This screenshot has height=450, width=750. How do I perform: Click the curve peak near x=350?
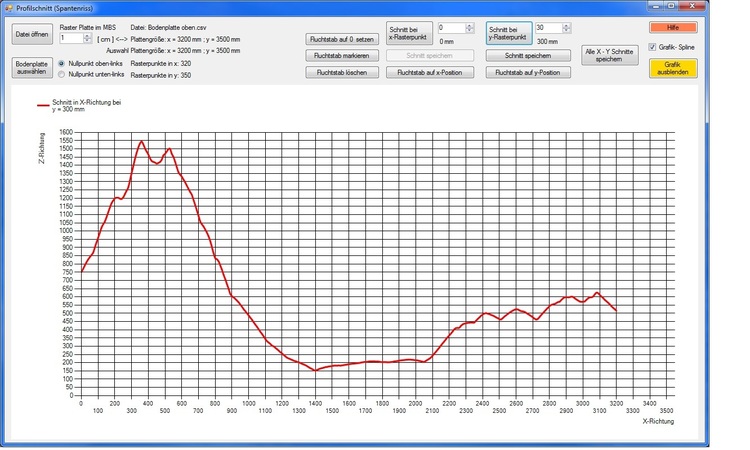point(141,142)
